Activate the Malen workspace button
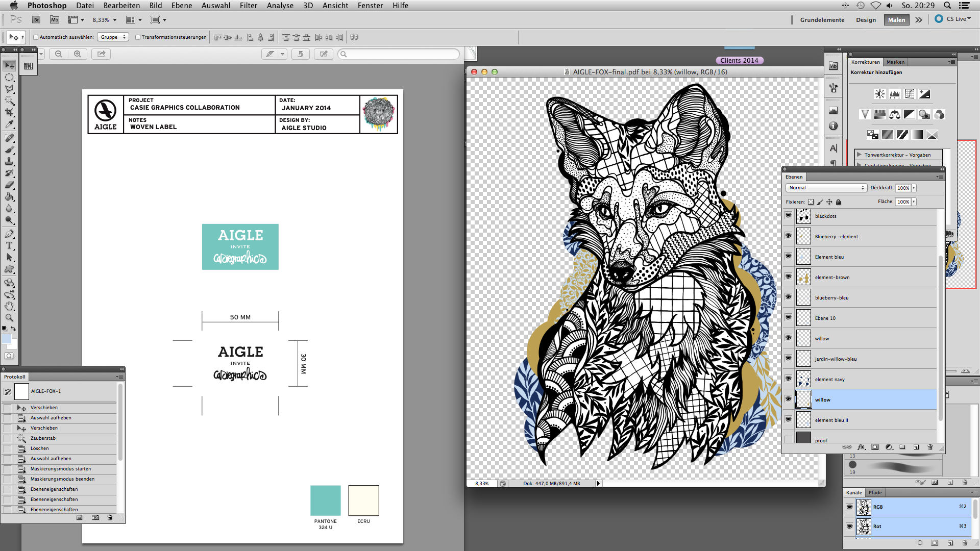Viewport: 980px width, 551px height. 896,20
